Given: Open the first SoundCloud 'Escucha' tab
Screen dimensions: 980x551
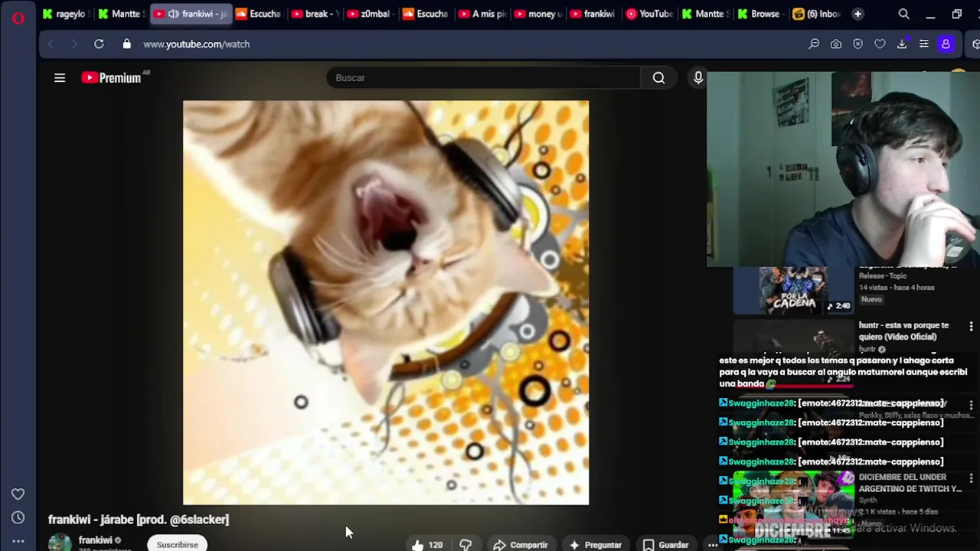Looking at the screenshot, I should click(258, 14).
